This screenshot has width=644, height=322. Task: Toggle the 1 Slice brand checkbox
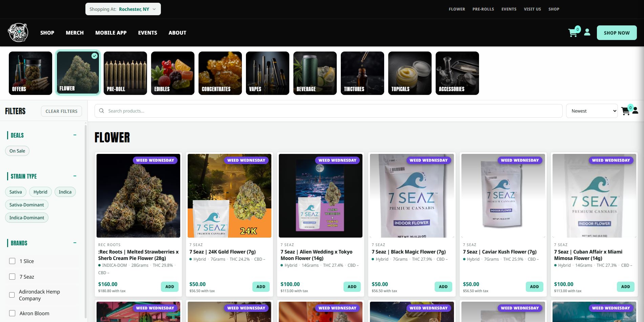pos(12,261)
